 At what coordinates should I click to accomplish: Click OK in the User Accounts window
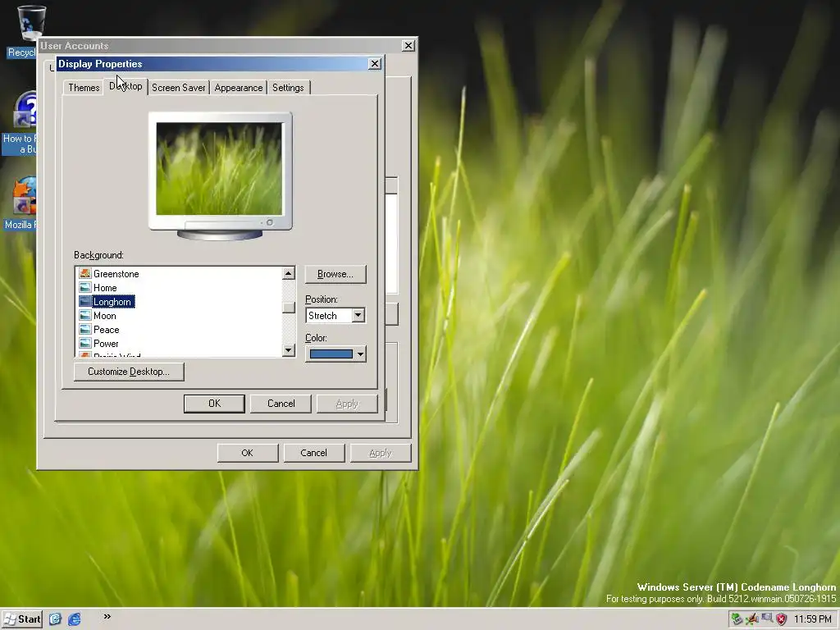(248, 453)
